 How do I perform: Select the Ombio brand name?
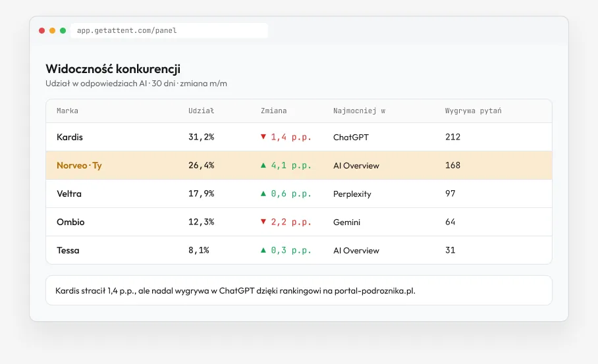coord(70,222)
